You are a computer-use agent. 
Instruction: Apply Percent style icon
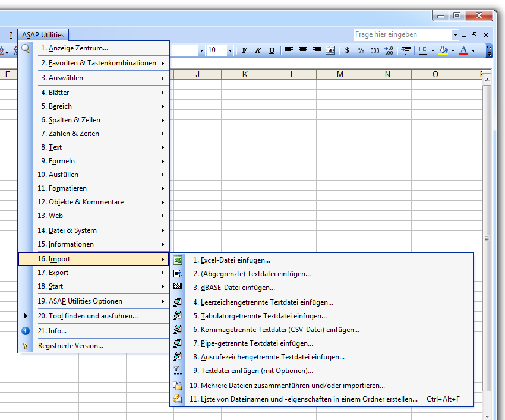pyautogui.click(x=361, y=50)
